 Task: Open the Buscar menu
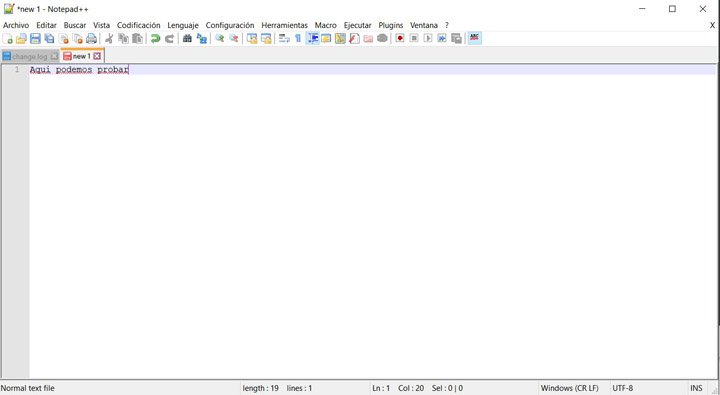click(75, 25)
